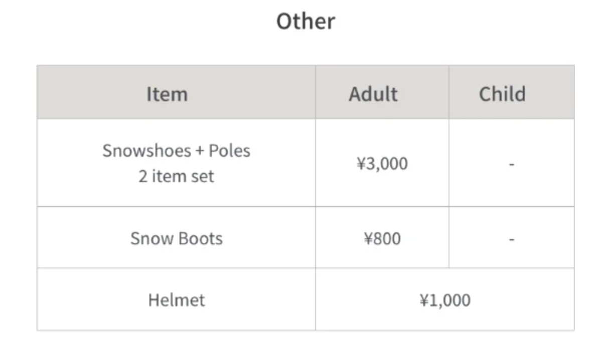
Task: Click the ¥800 Snow Boots price
Action: 382,239
